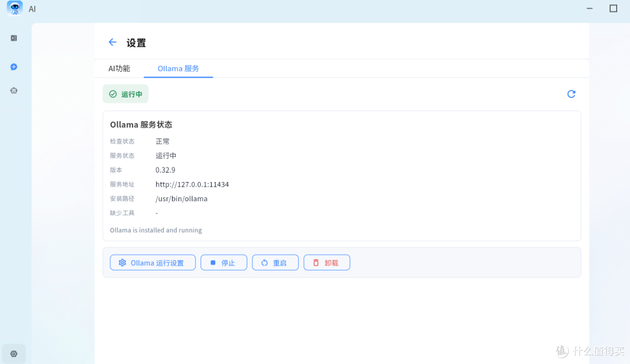Start a new chat with plus icon
This screenshot has height=364, width=630.
click(x=13, y=66)
